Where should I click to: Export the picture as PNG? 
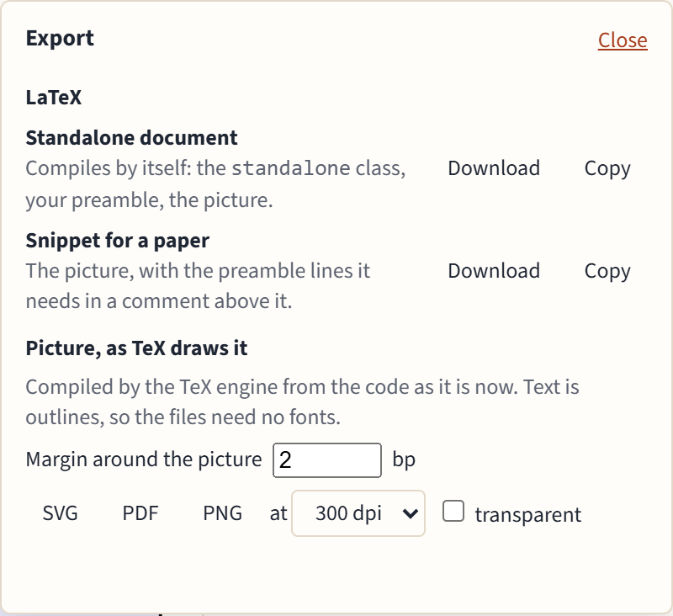point(222,513)
